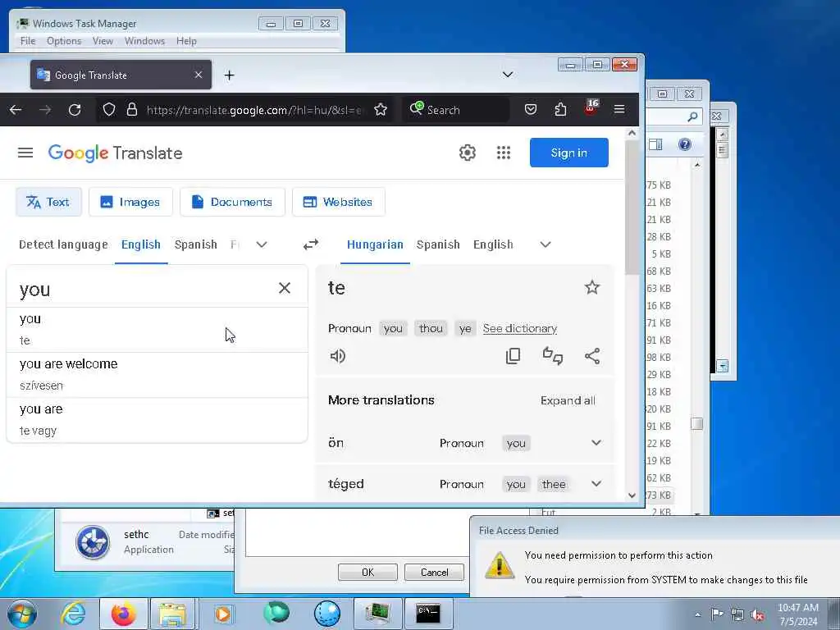Image resolution: width=840 pixels, height=630 pixels.
Task: Copy the translation to clipboard
Action: point(513,356)
